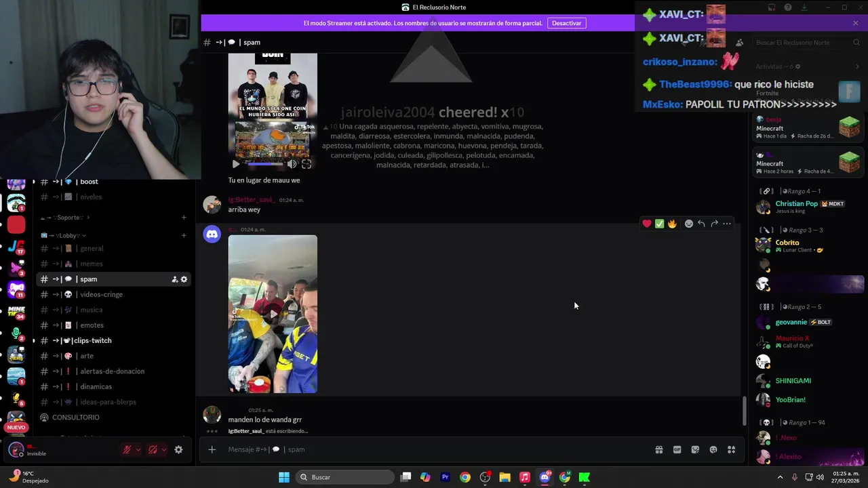
Task: Click Desactivar streamer mode button
Action: coord(566,23)
